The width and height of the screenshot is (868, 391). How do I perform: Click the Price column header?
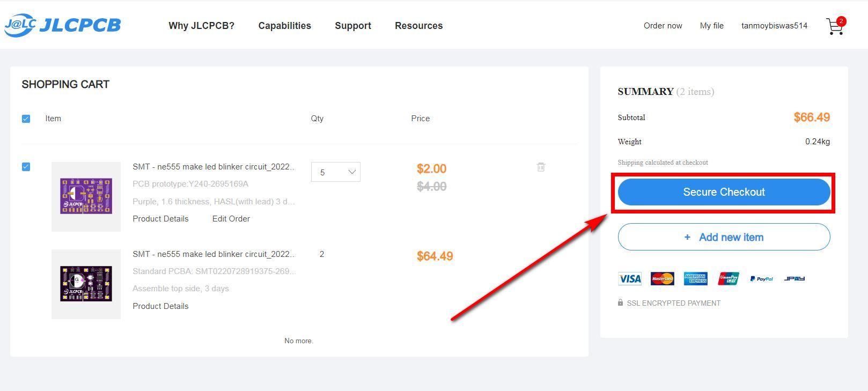click(x=421, y=119)
